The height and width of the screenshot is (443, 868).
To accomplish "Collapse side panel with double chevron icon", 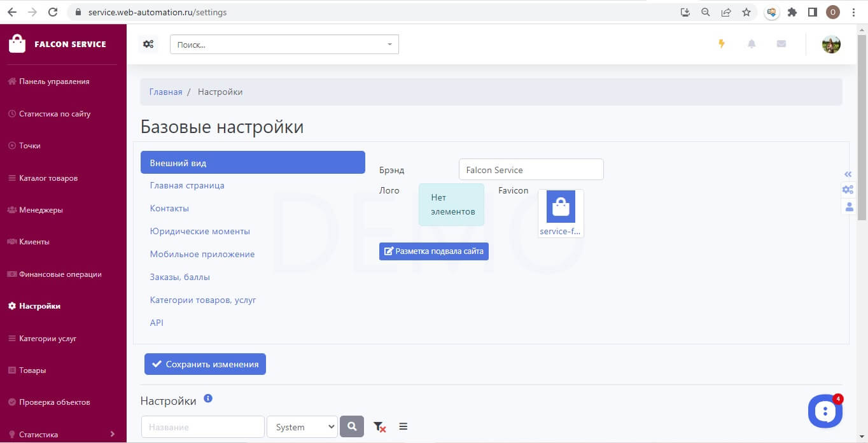I will coord(848,174).
